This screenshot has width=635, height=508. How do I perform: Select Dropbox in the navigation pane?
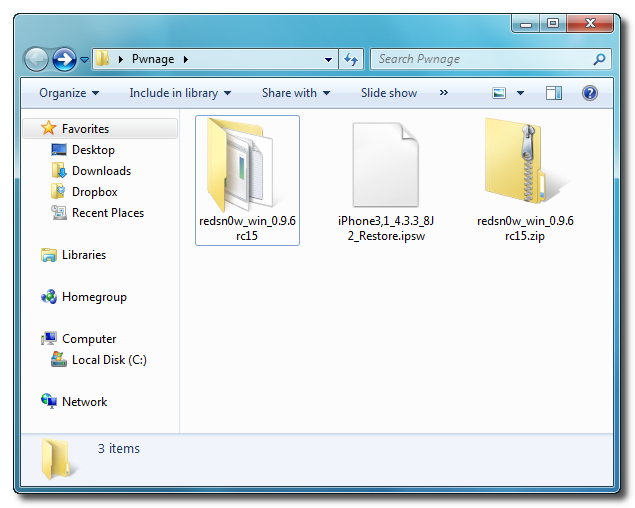pos(94,192)
